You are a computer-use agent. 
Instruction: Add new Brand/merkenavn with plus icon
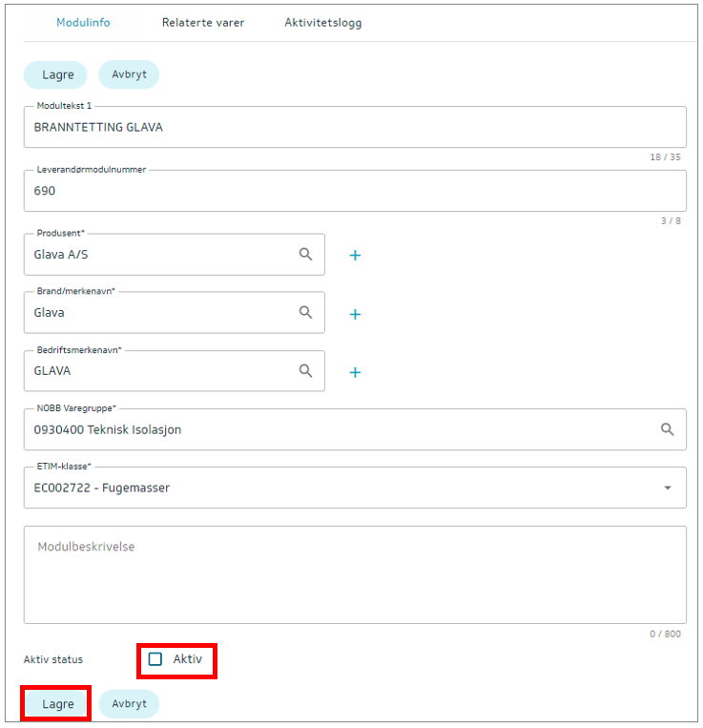(355, 314)
